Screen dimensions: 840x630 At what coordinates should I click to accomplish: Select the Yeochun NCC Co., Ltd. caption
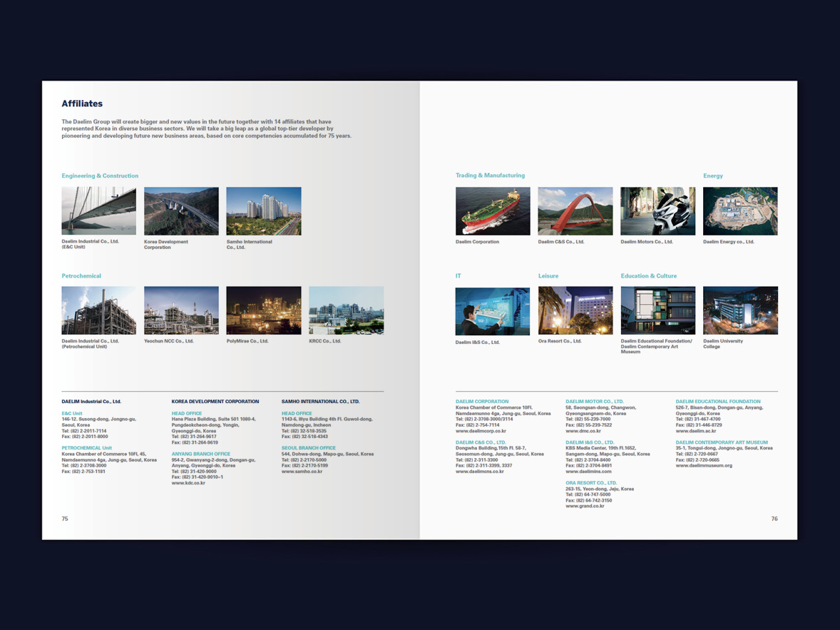click(168, 341)
